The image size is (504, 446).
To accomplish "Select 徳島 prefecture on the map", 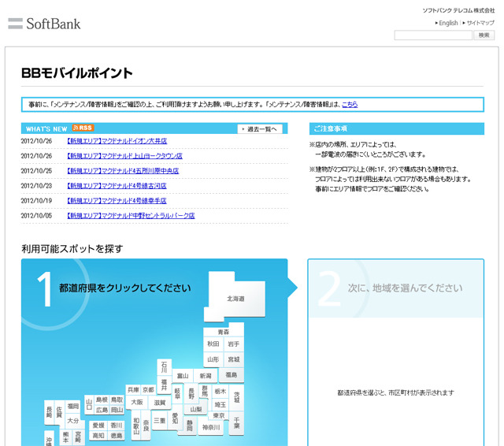I will click(x=117, y=436).
